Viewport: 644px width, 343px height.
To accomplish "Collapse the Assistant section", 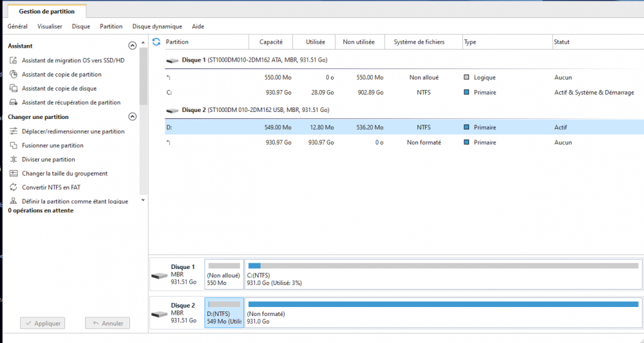I will coord(133,46).
